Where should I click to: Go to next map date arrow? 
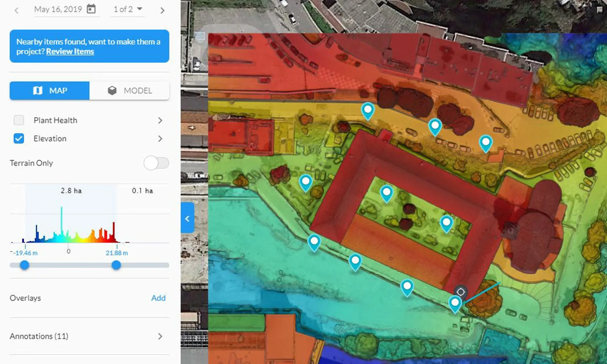[x=162, y=11]
